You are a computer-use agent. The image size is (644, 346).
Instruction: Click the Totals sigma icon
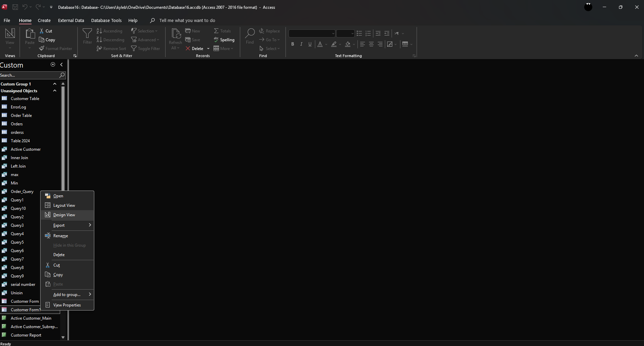pyautogui.click(x=216, y=31)
